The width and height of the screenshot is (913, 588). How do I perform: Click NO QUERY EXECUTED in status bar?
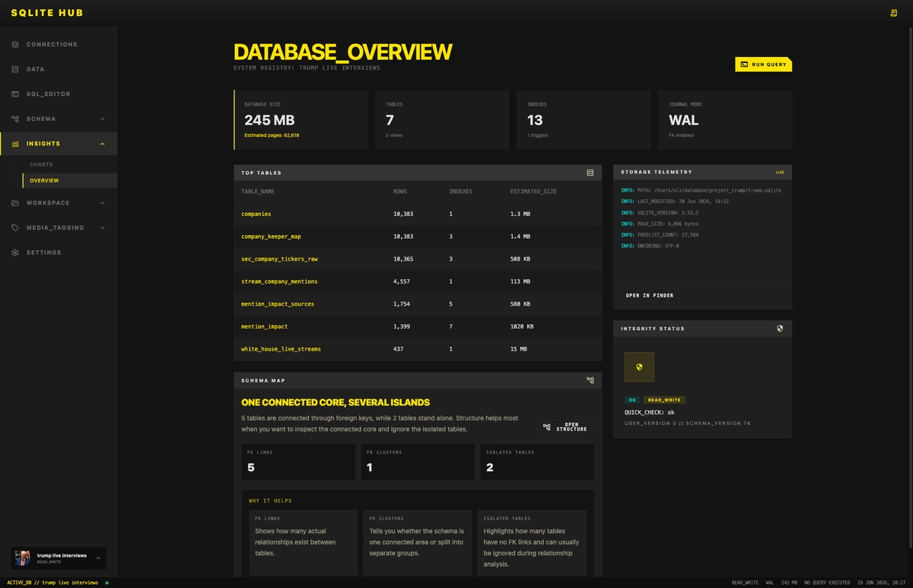[826, 583]
